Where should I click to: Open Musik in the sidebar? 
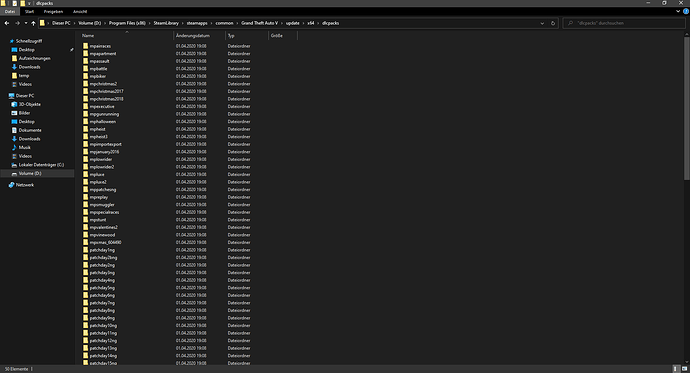25,147
